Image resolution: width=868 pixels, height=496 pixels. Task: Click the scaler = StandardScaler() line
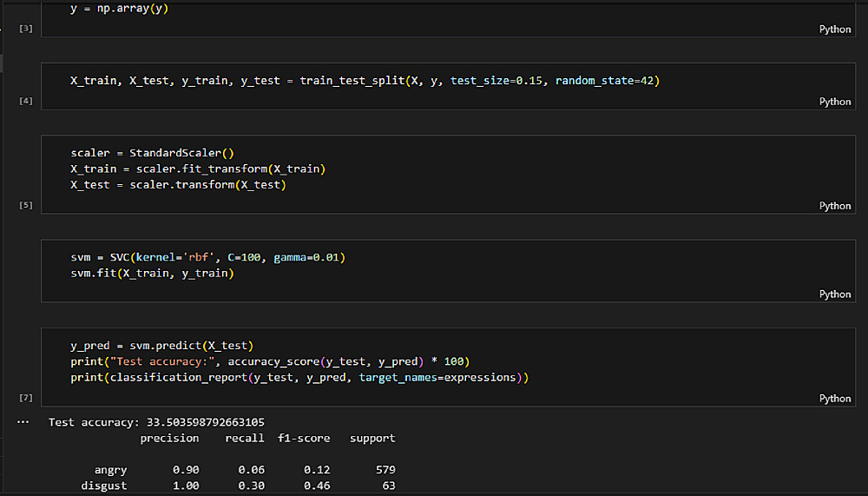pos(153,153)
